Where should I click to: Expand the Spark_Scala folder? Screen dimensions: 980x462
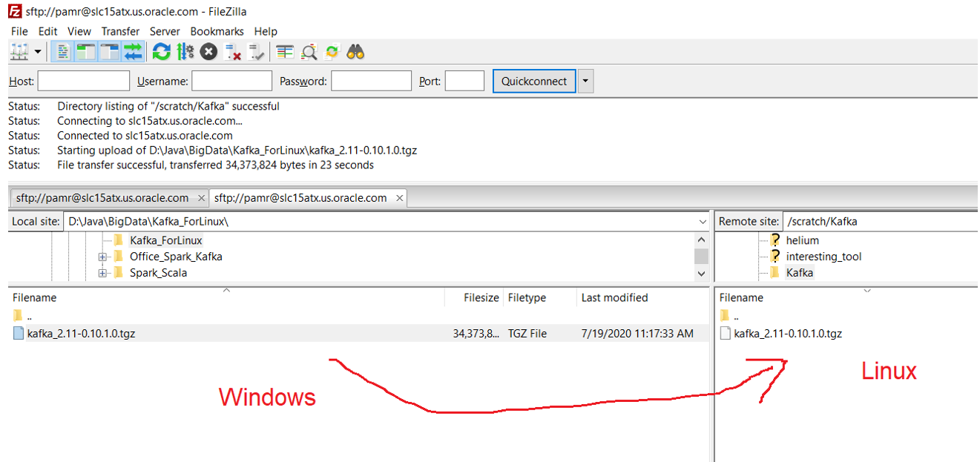[102, 273]
